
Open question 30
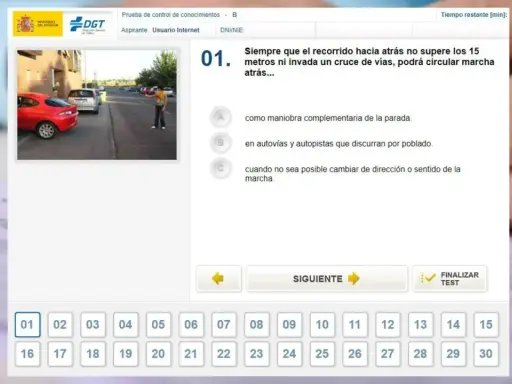pyautogui.click(x=486, y=354)
